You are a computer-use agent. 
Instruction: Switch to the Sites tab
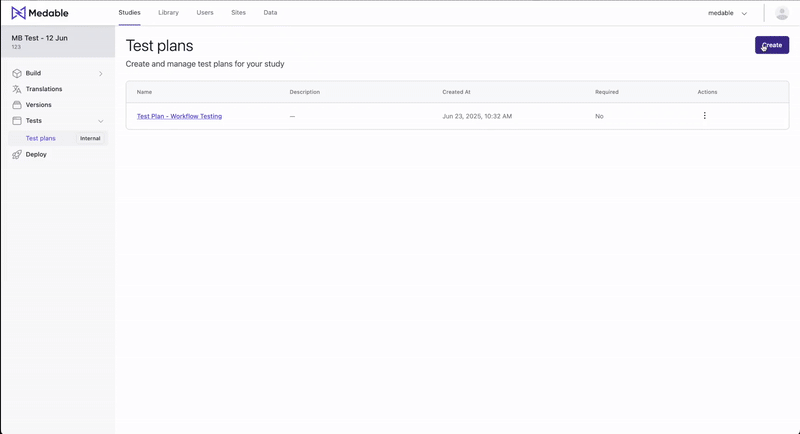[x=238, y=13]
